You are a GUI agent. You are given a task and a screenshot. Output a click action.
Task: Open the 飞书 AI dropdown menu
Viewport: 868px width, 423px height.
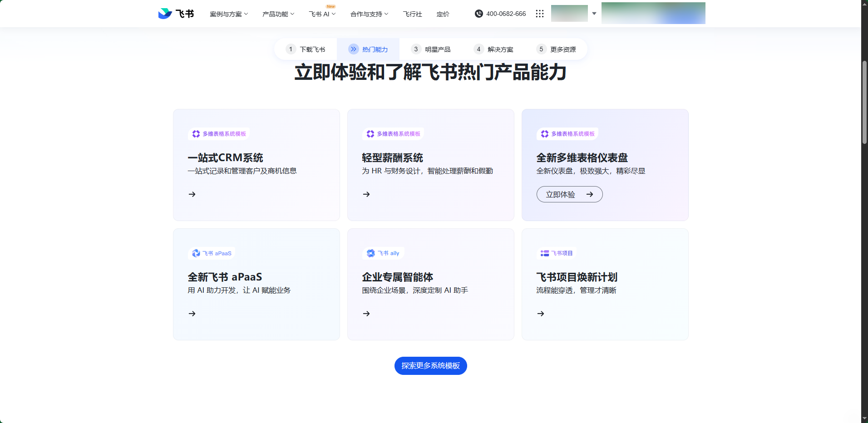[322, 14]
